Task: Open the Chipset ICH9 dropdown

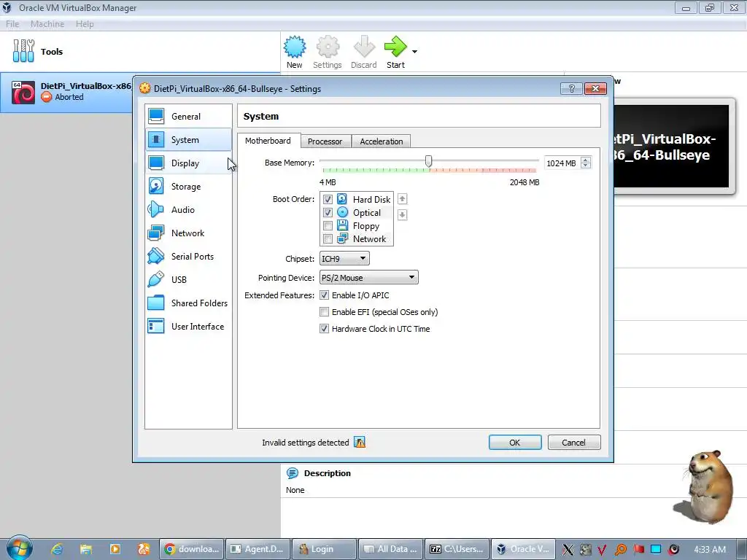Action: coord(344,259)
